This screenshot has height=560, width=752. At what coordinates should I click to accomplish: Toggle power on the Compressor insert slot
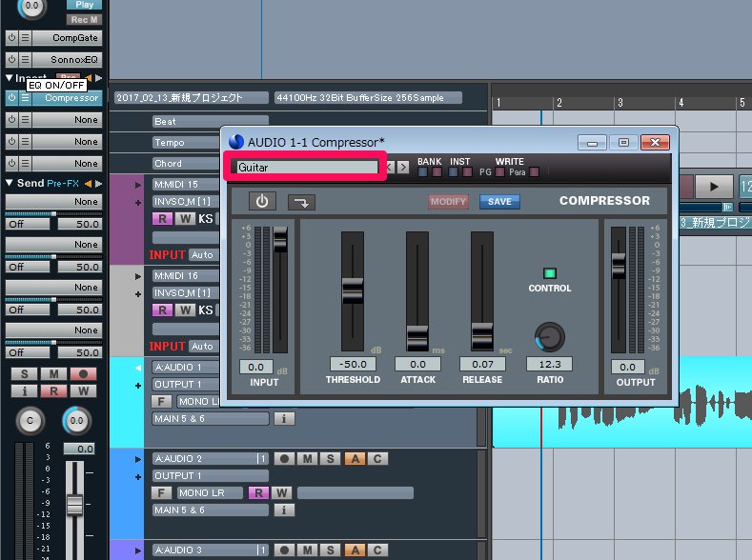(x=12, y=98)
